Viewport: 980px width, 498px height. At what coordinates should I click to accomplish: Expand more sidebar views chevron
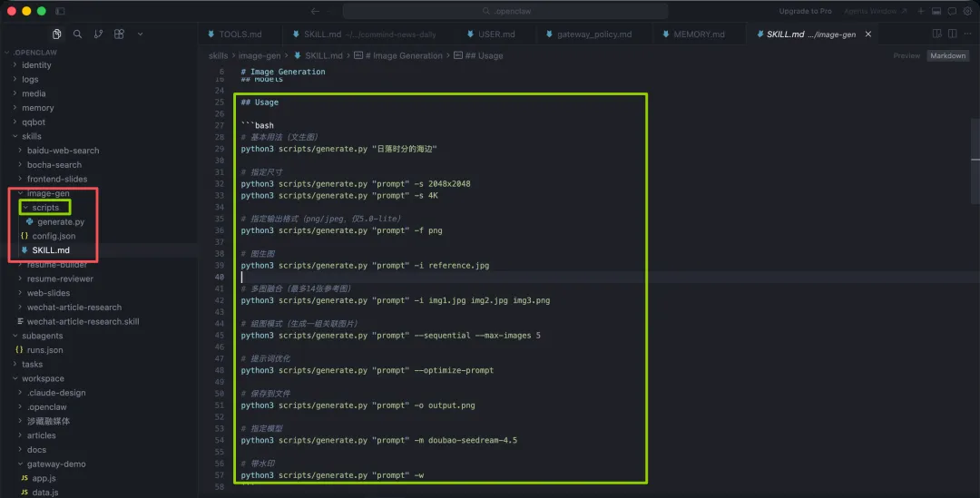click(x=140, y=34)
